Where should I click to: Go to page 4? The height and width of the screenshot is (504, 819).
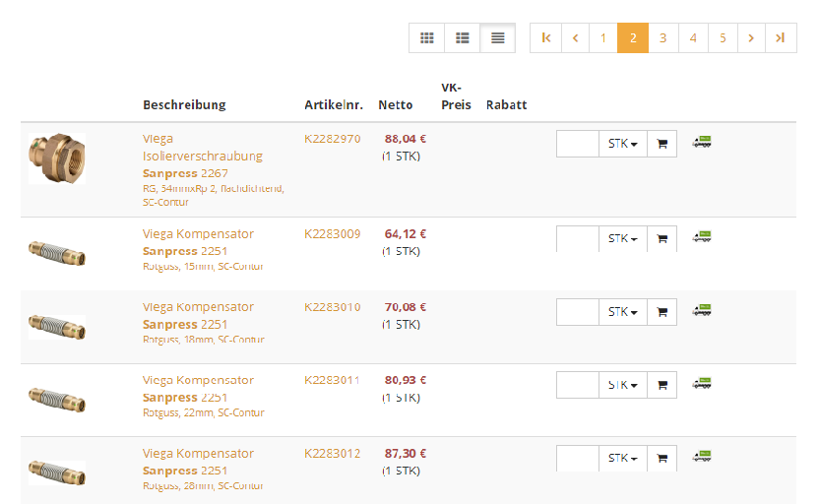coord(693,38)
